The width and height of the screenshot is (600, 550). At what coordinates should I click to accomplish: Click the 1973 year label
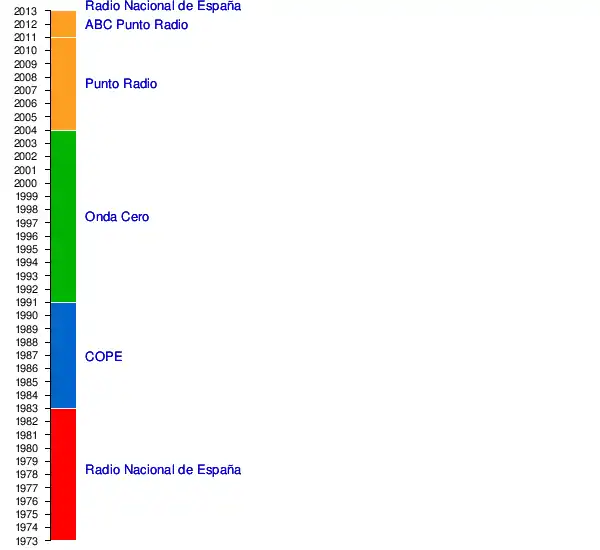tap(27, 541)
